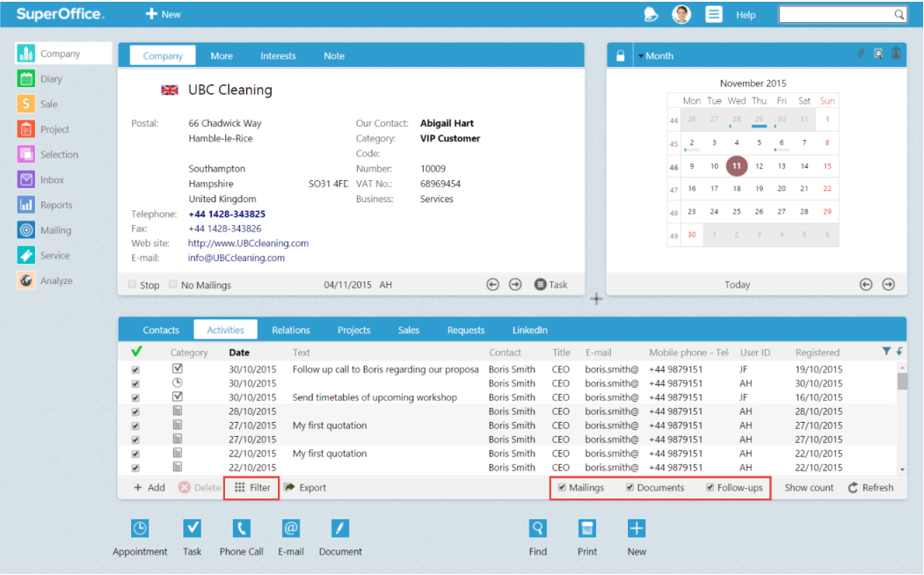924x575 pixels.
Task: Refresh the activities list
Action: click(x=870, y=487)
